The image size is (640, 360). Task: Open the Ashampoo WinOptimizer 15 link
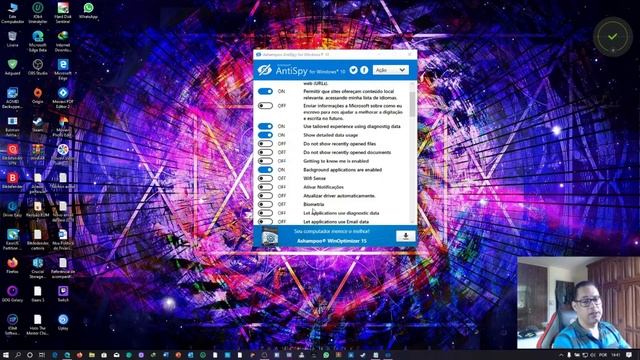tap(331, 241)
